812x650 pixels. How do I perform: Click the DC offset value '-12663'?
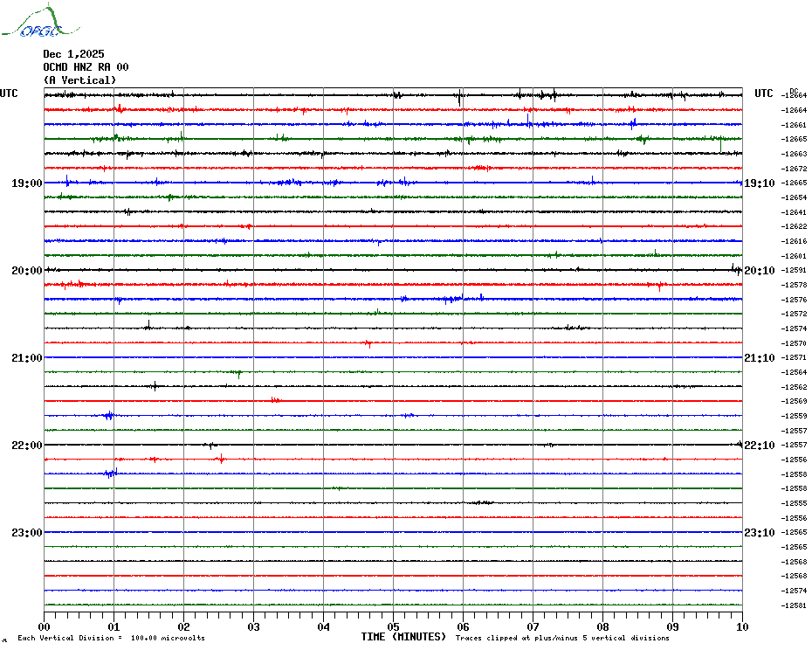(x=795, y=154)
